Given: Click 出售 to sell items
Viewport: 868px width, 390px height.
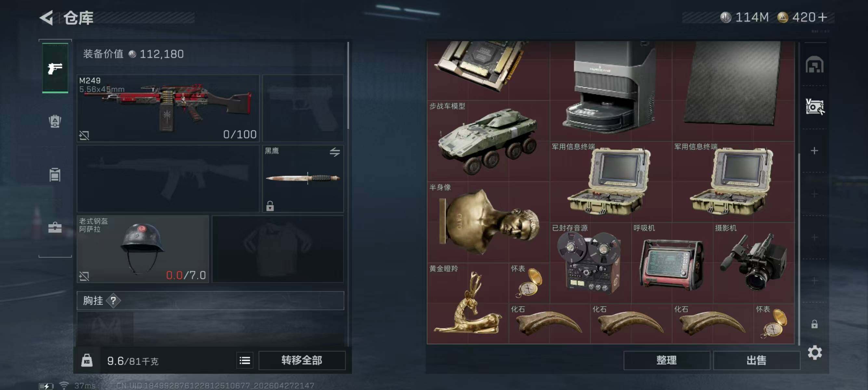Looking at the screenshot, I should (x=756, y=360).
